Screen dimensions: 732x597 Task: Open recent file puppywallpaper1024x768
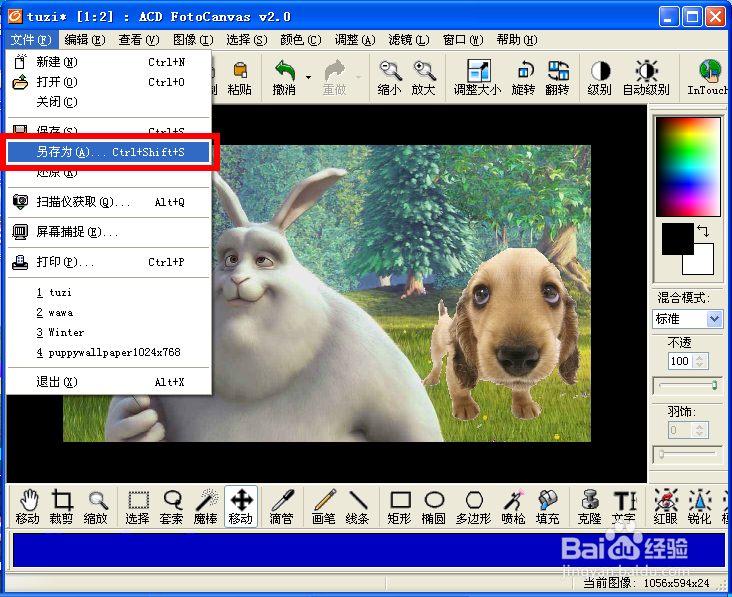(x=109, y=352)
